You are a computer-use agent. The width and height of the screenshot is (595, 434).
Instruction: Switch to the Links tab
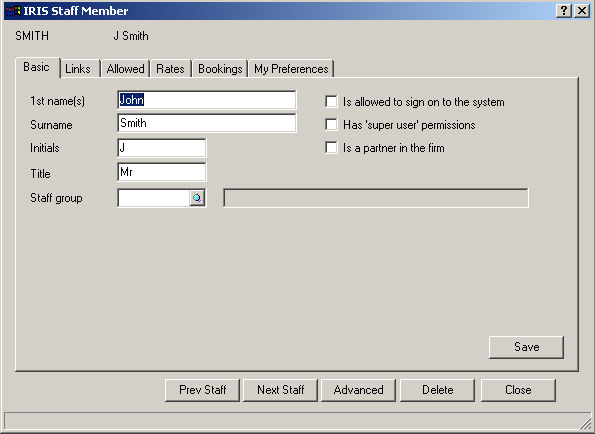tap(78, 69)
